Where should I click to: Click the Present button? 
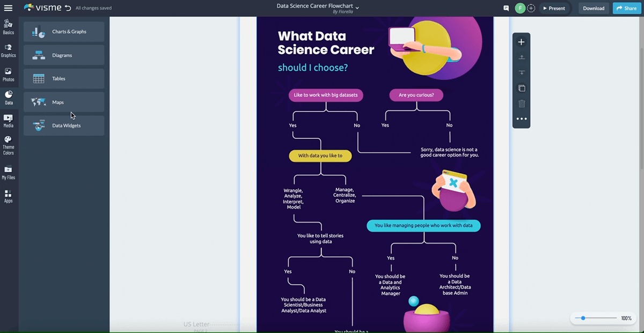(x=554, y=8)
